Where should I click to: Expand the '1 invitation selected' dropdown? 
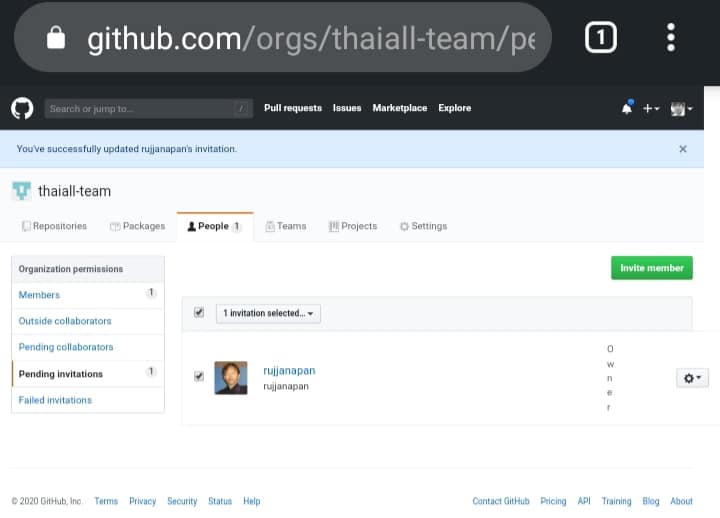[x=268, y=313]
